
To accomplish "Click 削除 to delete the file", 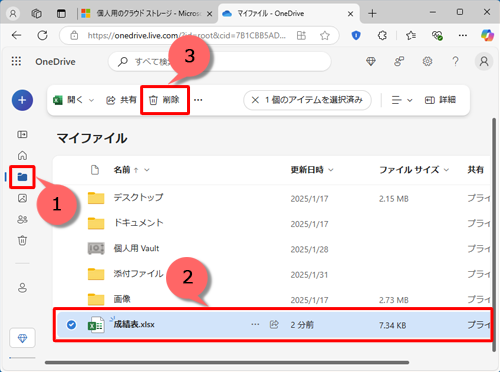I will tap(165, 100).
